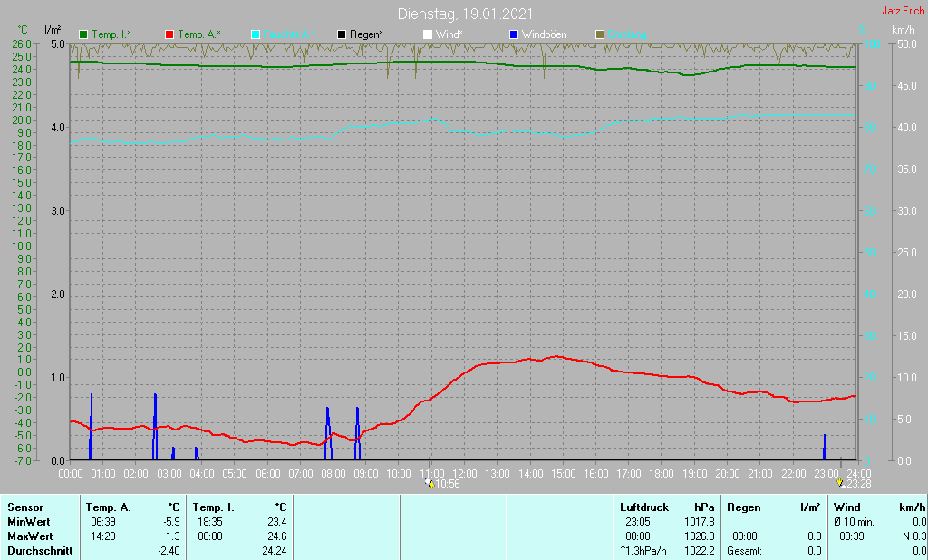Click the red Temp. A. legend swatch
This screenshot has width=928, height=560.
pyautogui.click(x=169, y=35)
